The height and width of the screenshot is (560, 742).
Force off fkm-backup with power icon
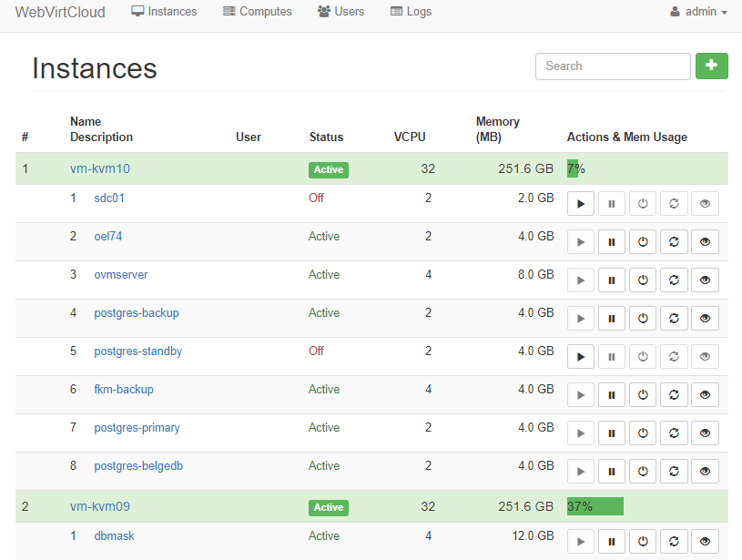(x=642, y=394)
